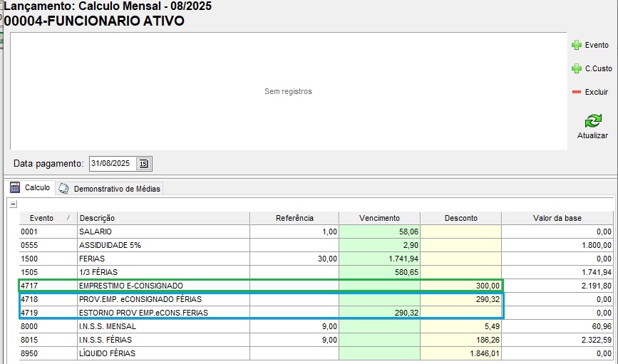
Task: Select the Calculo tab
Action: coord(37,188)
